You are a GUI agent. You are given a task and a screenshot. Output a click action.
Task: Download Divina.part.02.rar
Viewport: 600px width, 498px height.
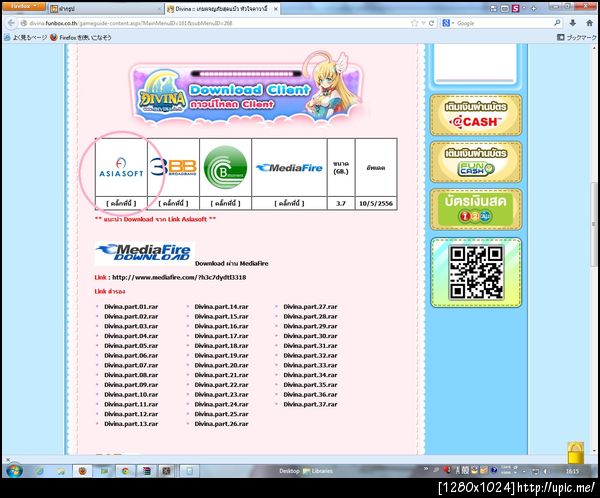[131, 317]
